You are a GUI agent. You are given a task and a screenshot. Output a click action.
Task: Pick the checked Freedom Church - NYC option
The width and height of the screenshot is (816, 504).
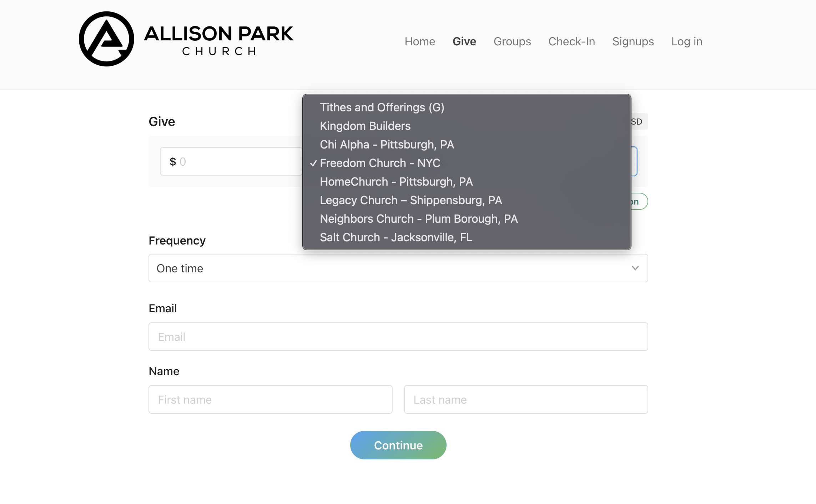point(380,163)
